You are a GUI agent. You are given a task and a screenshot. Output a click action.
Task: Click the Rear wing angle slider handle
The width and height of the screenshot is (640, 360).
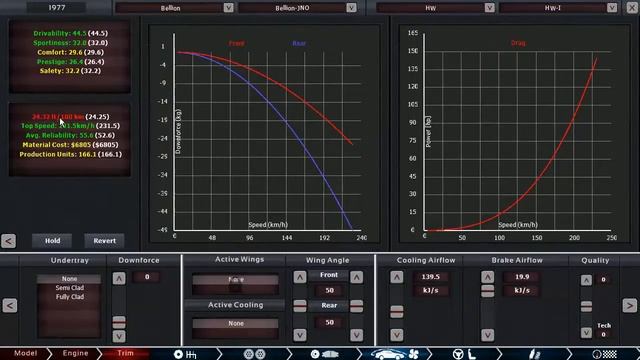pyautogui.click(x=356, y=306)
